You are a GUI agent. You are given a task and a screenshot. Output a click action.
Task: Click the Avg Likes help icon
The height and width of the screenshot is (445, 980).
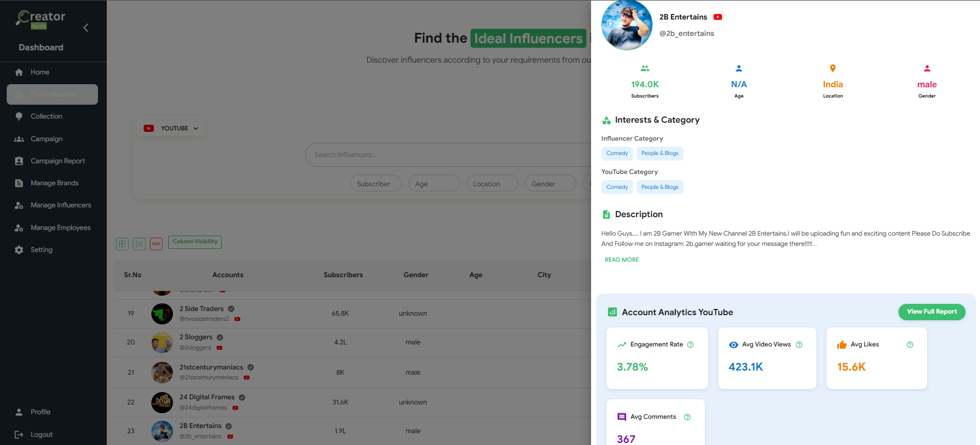click(910, 345)
